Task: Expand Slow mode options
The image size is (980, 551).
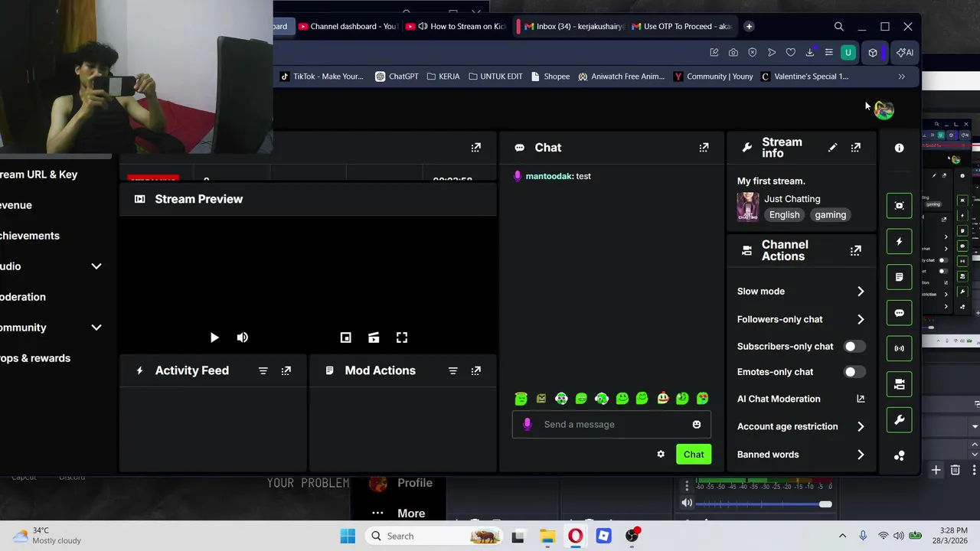Action: [861, 292]
